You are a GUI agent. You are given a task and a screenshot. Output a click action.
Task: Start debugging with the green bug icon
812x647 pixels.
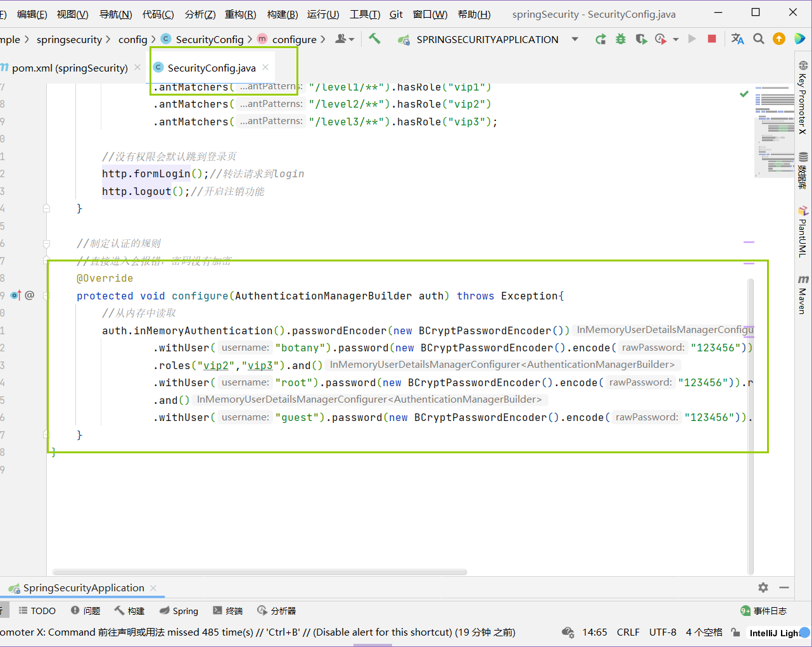point(621,39)
